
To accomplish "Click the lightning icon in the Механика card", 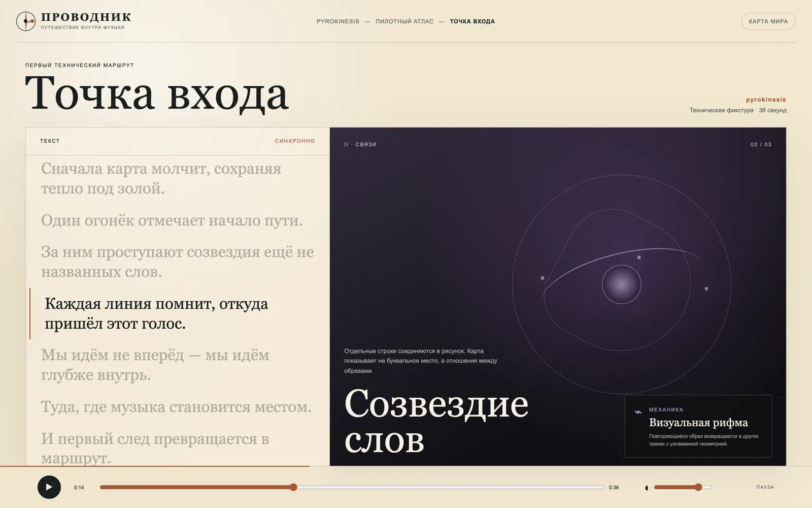I will pos(638,412).
